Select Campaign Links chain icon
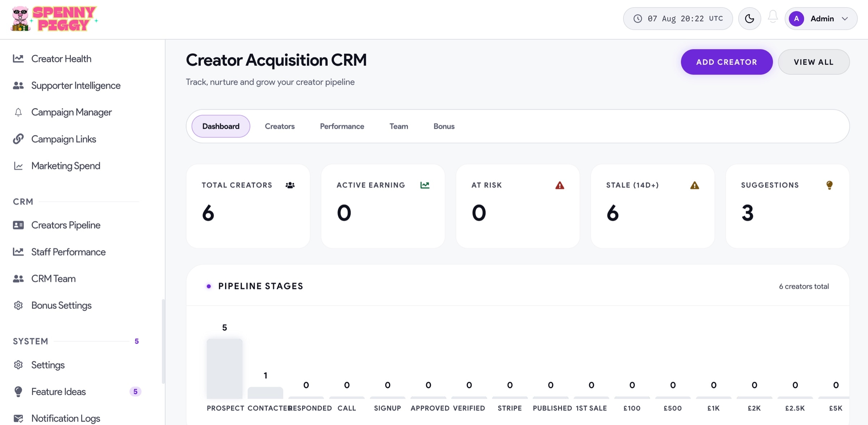This screenshot has width=868, height=425. [18, 139]
